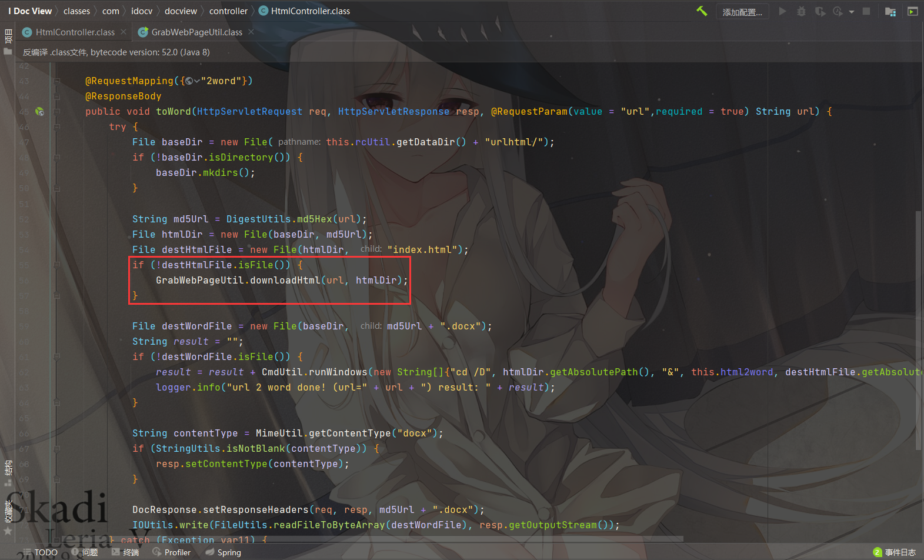Open the 终端 (Terminal) tool window
This screenshot has height=560, width=924.
tap(125, 552)
